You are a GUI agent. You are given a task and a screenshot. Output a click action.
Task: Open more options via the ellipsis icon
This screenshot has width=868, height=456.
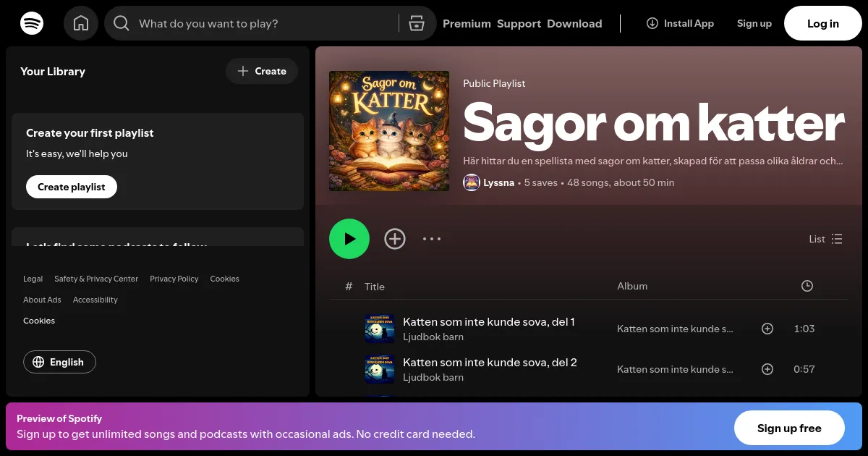[432, 239]
